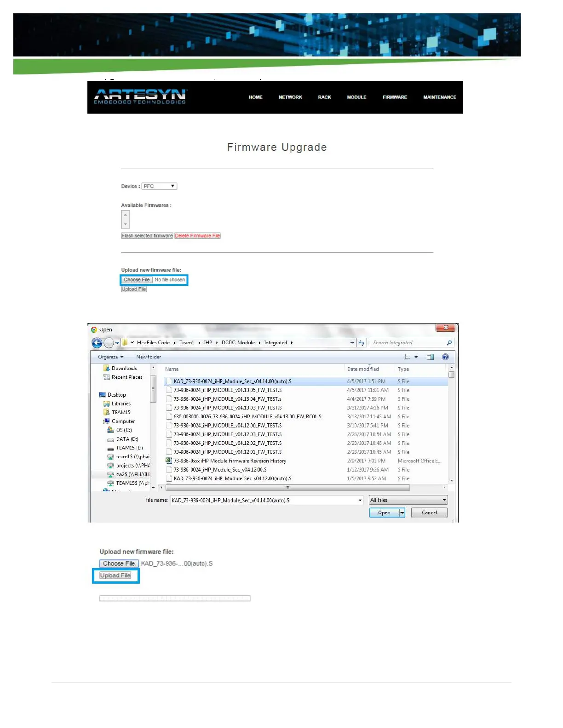563x728 pixels.
Task: Open the RACK menu item
Action: pos(324,97)
